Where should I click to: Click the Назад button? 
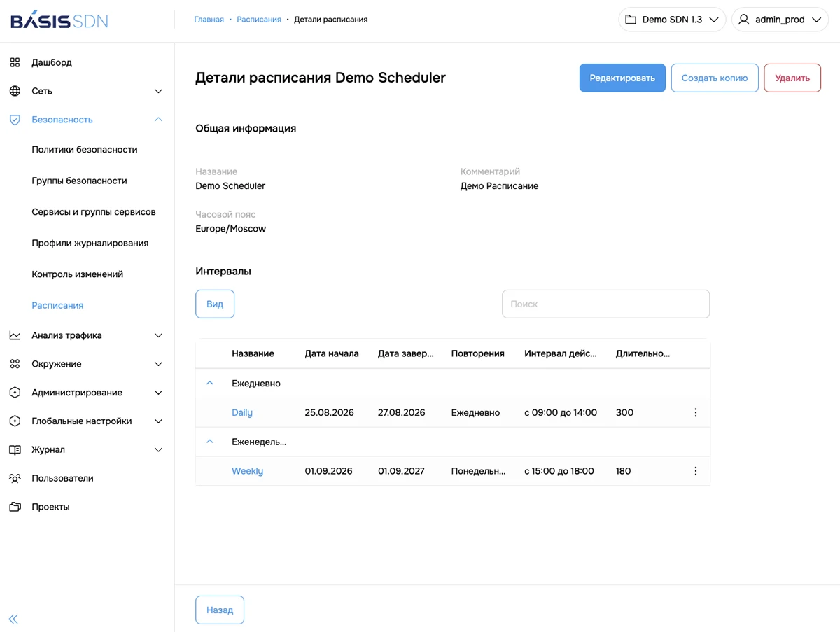[x=220, y=610]
